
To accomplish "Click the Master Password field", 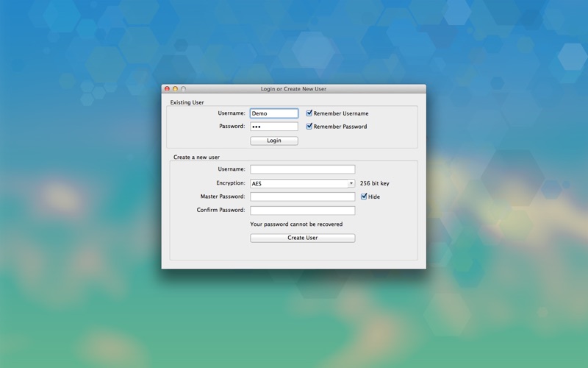I will pyautogui.click(x=303, y=197).
